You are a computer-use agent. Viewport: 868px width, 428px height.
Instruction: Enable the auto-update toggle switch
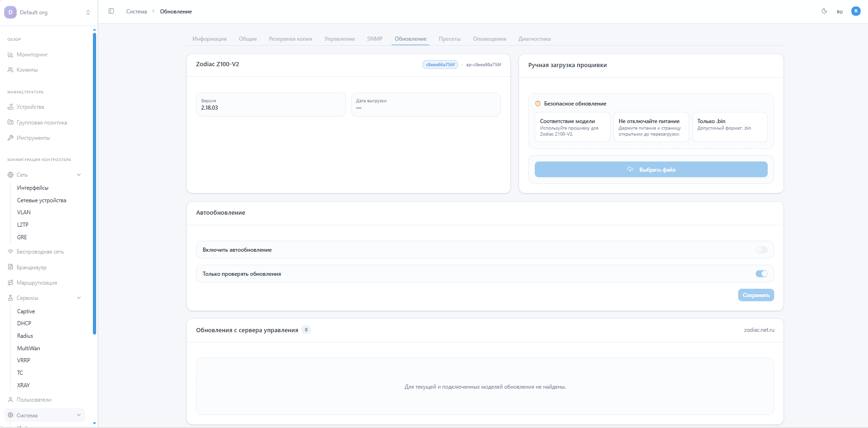pos(761,250)
